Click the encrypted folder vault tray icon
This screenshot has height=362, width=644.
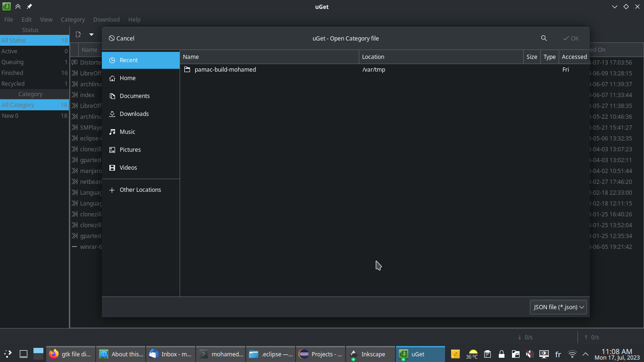[x=516, y=354]
